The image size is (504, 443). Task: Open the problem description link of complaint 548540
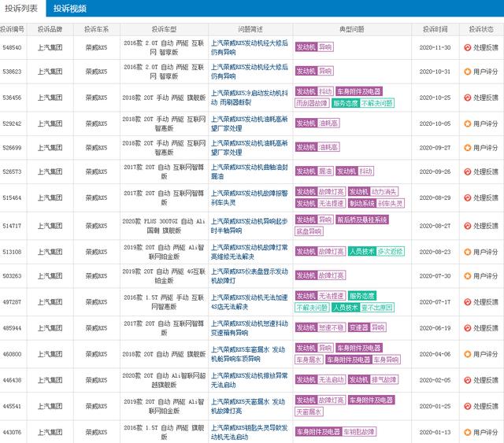250,47
